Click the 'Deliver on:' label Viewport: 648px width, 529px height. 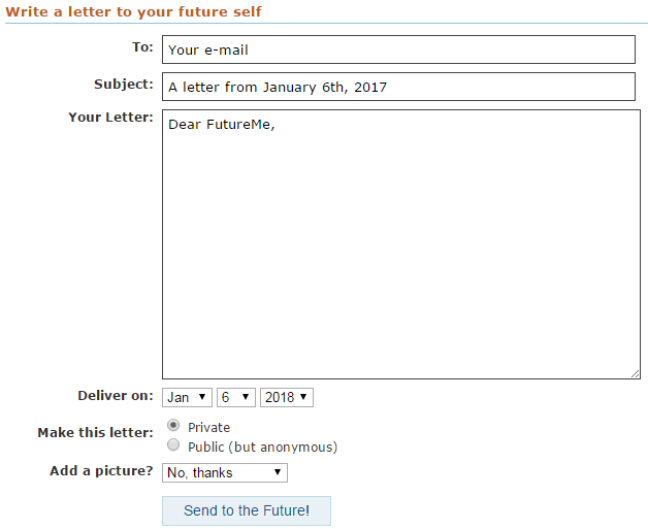[115, 396]
